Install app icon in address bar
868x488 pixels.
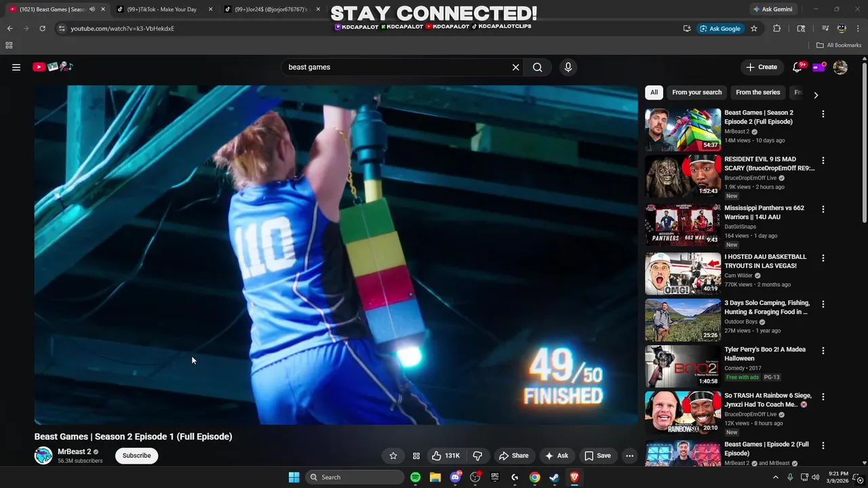687,28
